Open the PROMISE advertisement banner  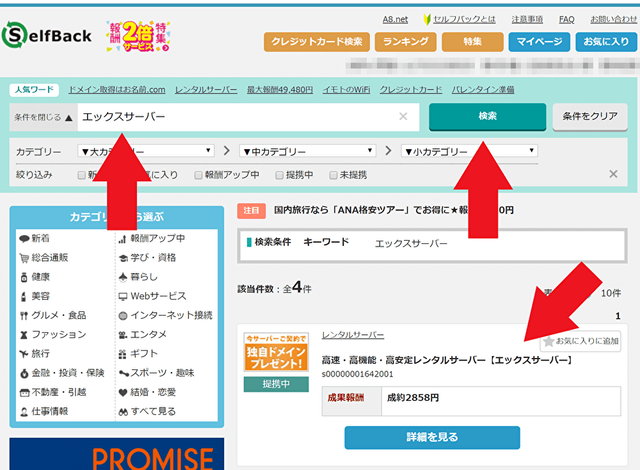(x=117, y=454)
